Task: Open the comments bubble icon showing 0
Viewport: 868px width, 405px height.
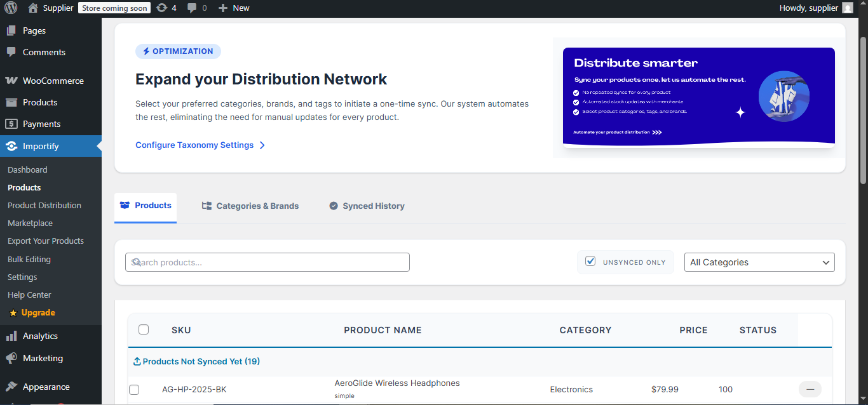Action: pyautogui.click(x=192, y=8)
